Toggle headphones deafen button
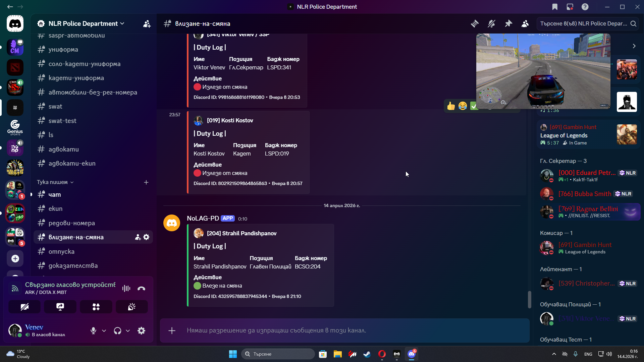The height and width of the screenshot is (362, 644). tap(117, 330)
